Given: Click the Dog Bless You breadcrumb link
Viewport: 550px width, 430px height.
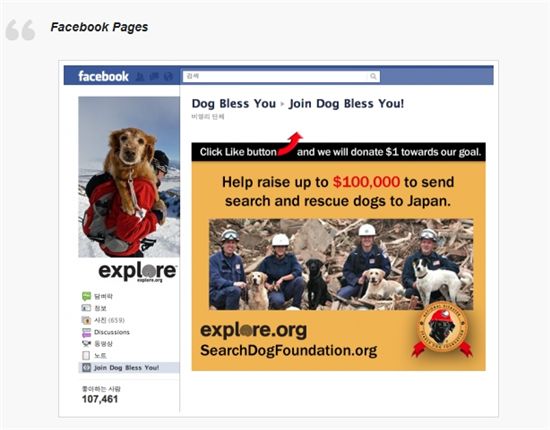Looking at the screenshot, I should coord(234,103).
